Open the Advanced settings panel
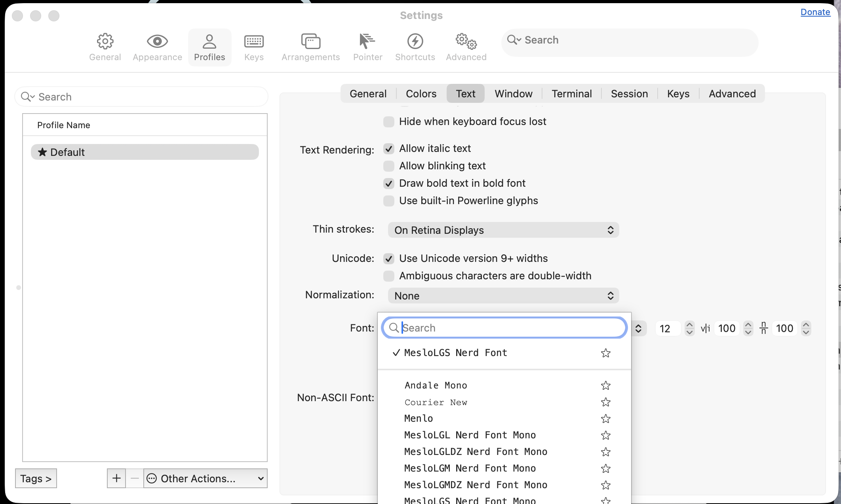The height and width of the screenshot is (504, 841). 466,47
